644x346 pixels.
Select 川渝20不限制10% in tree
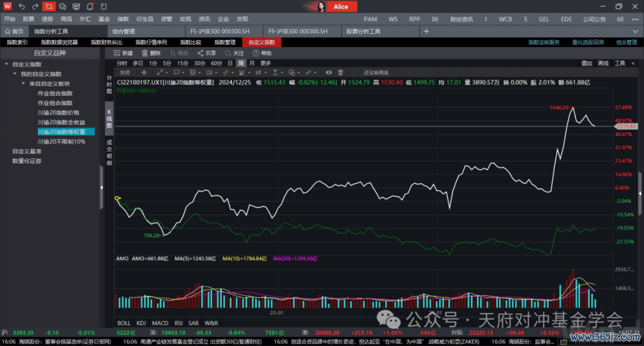point(61,141)
